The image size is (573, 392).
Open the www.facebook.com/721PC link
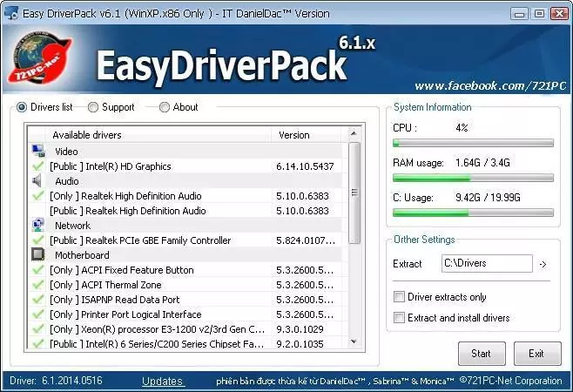(x=490, y=86)
